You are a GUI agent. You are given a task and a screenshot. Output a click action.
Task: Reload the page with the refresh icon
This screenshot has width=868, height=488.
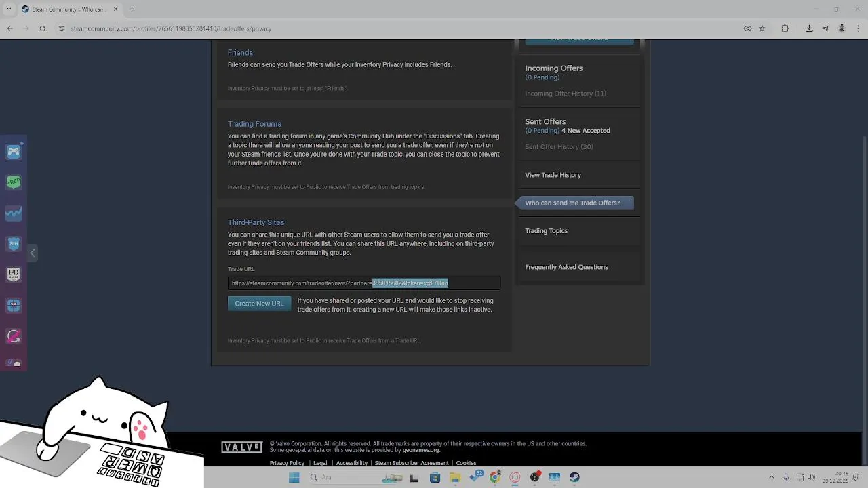coord(42,28)
